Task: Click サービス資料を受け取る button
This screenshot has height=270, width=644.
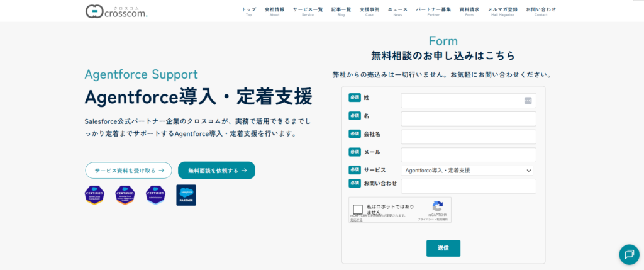Action: pos(128,170)
